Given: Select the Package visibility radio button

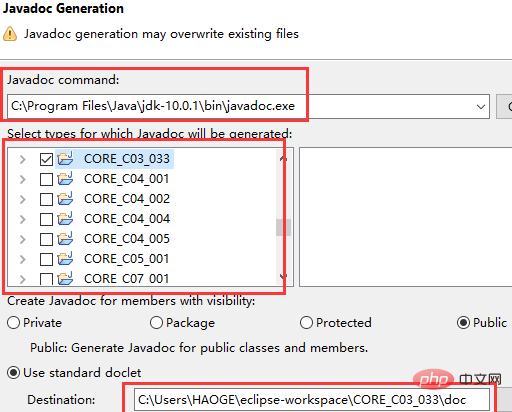Looking at the screenshot, I should click(156, 323).
